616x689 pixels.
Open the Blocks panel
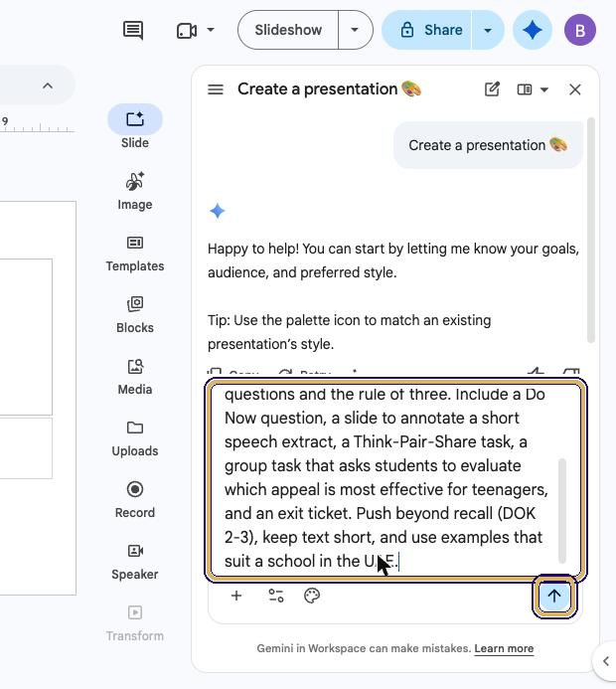point(135,314)
